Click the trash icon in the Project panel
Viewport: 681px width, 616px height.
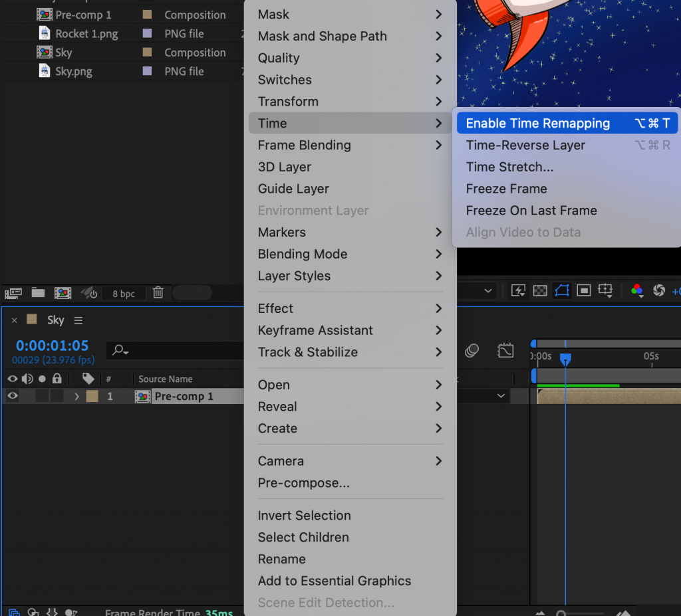pos(157,293)
